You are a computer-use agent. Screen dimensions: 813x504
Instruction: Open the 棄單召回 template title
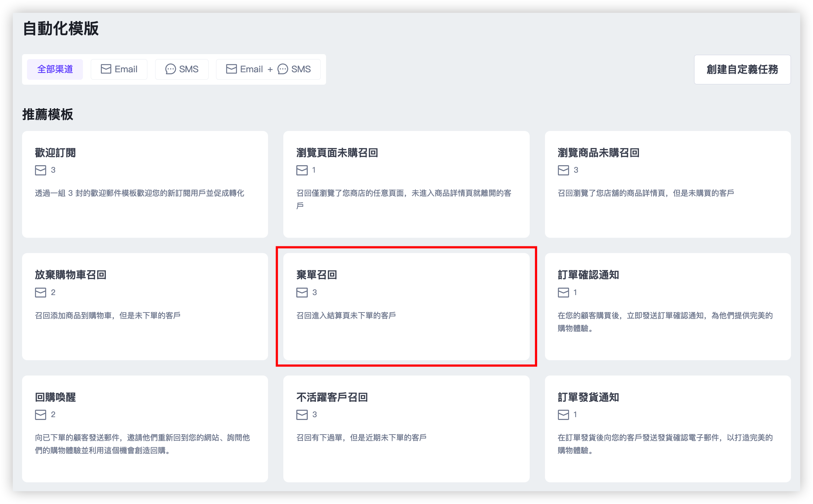[x=316, y=275]
